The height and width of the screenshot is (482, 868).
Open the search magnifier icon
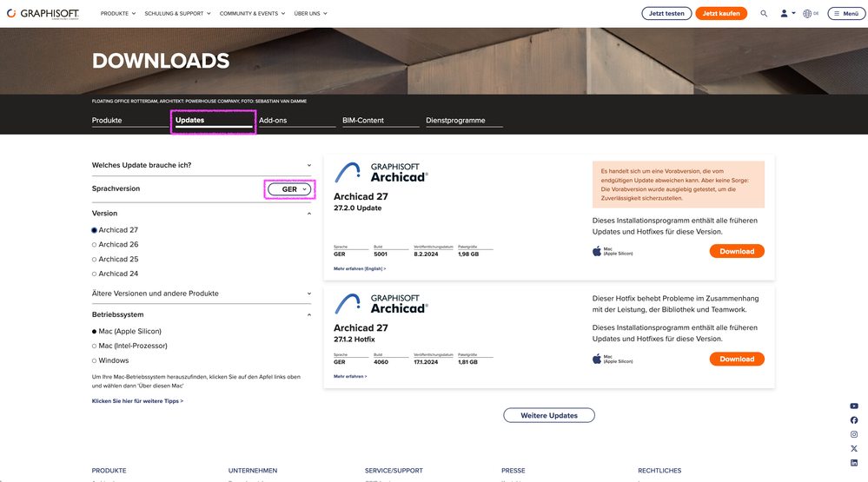point(764,13)
